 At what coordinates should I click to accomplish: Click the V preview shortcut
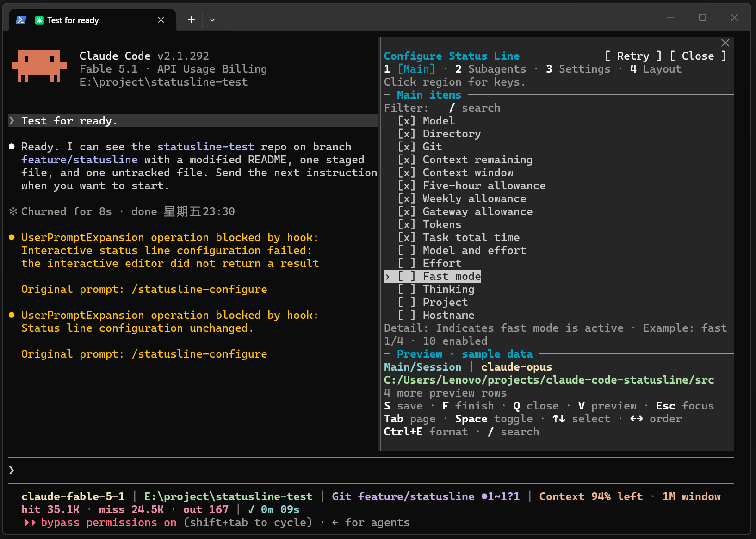pos(607,406)
